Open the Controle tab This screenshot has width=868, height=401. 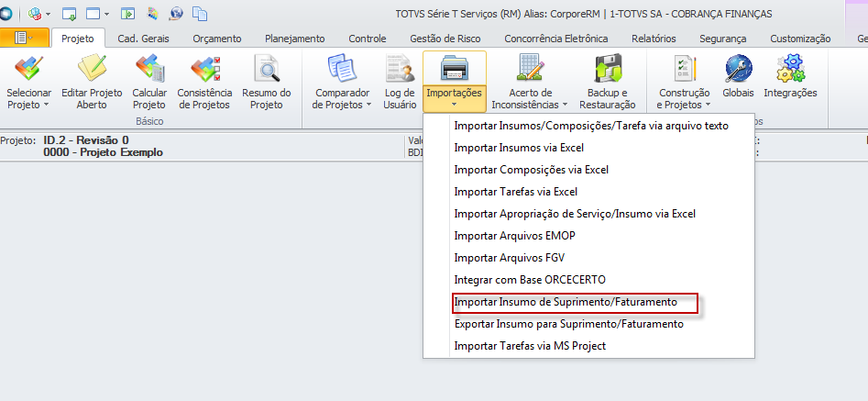(x=368, y=39)
